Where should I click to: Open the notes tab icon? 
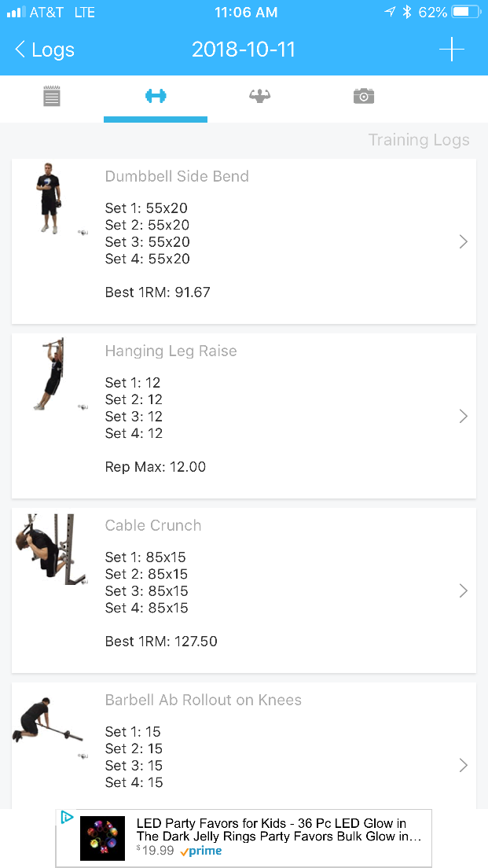click(52, 97)
